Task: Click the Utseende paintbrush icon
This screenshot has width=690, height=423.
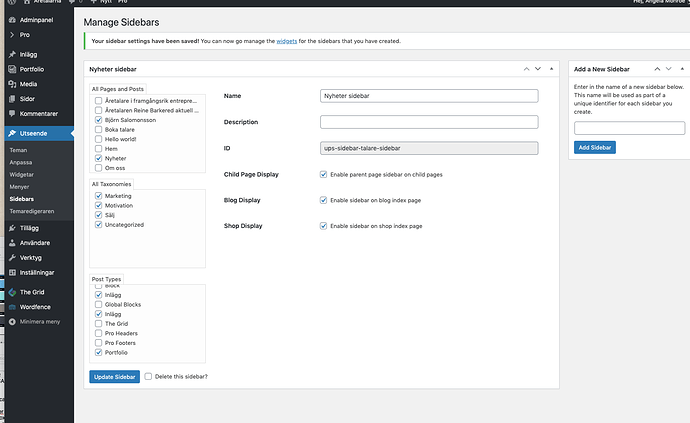Action: [12, 133]
